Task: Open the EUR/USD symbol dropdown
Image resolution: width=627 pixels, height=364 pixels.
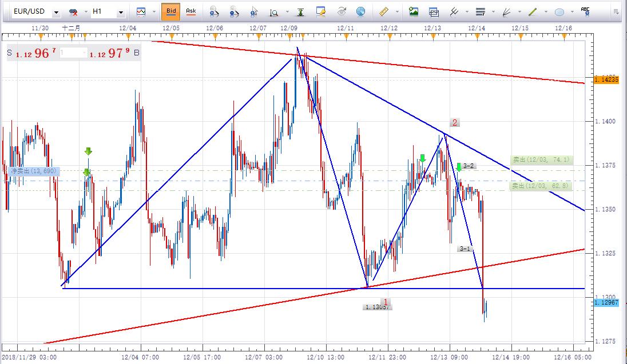Action: (57, 13)
